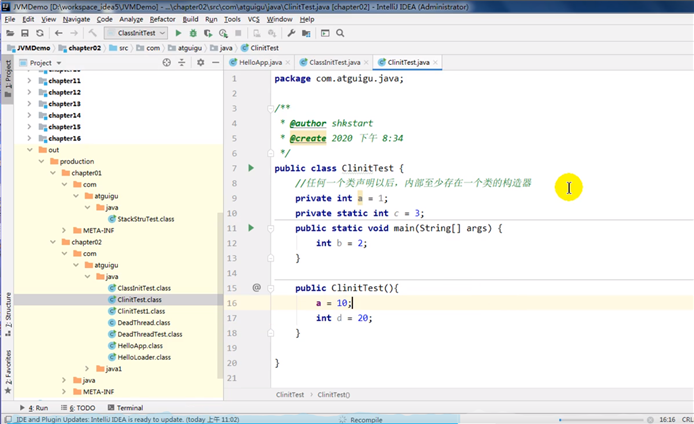Image resolution: width=694 pixels, height=424 pixels.
Task: Click the Project panel vertical scrollbar
Action: (220, 295)
